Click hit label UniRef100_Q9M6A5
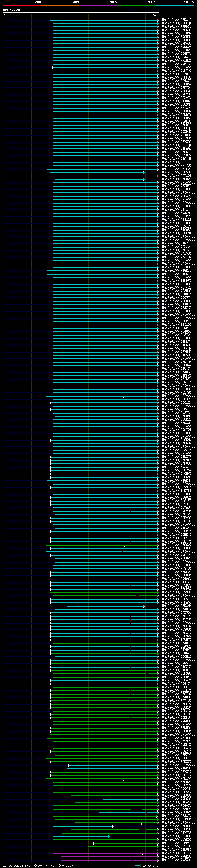The width and height of the screenshot is (197, 868). pos(177,799)
